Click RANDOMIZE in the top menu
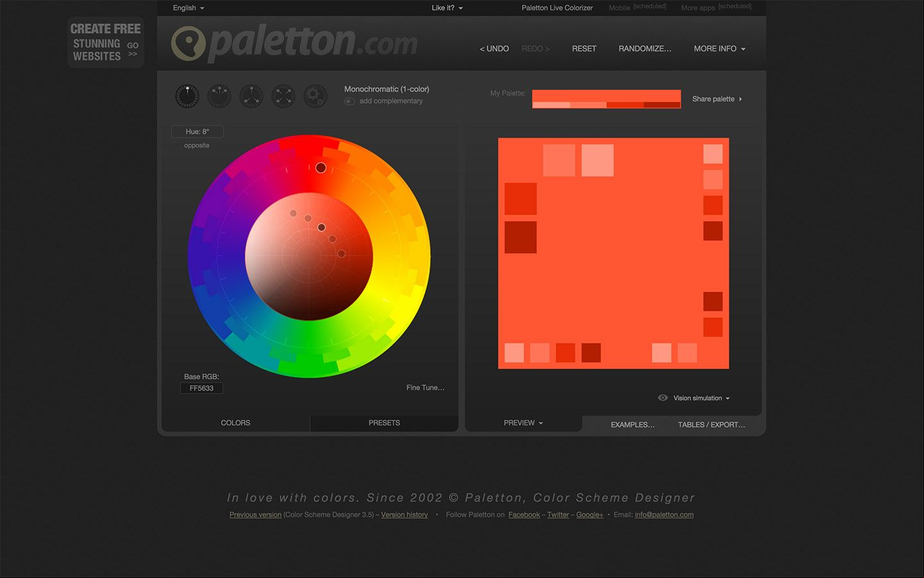This screenshot has height=578, width=924. pyautogui.click(x=644, y=49)
